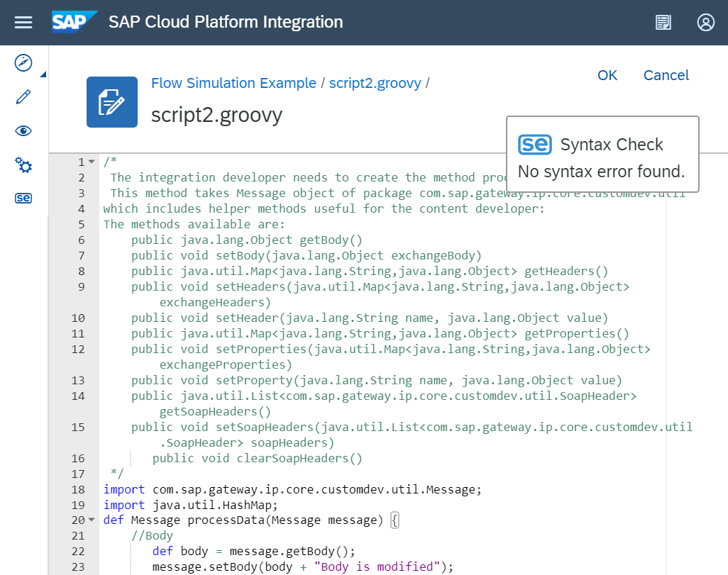Expand the small arrow beside Discover icon

(x=43, y=74)
